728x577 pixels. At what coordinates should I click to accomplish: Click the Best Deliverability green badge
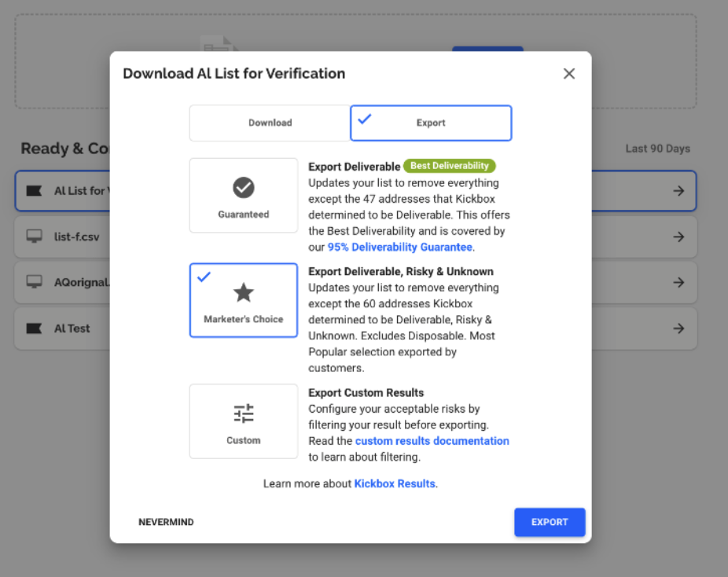pyautogui.click(x=450, y=166)
